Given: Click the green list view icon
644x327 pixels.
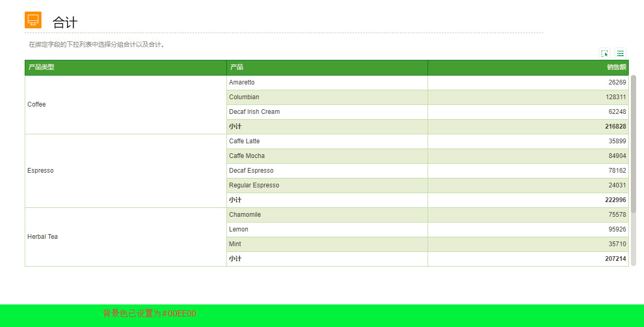Looking at the screenshot, I should pos(620,54).
